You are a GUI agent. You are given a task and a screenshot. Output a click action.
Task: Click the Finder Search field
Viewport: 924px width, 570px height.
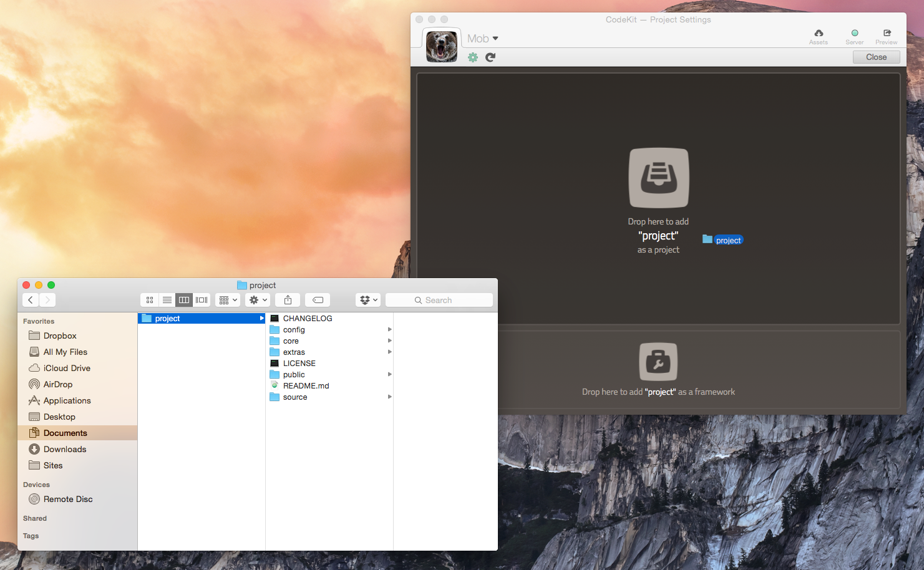click(x=439, y=300)
